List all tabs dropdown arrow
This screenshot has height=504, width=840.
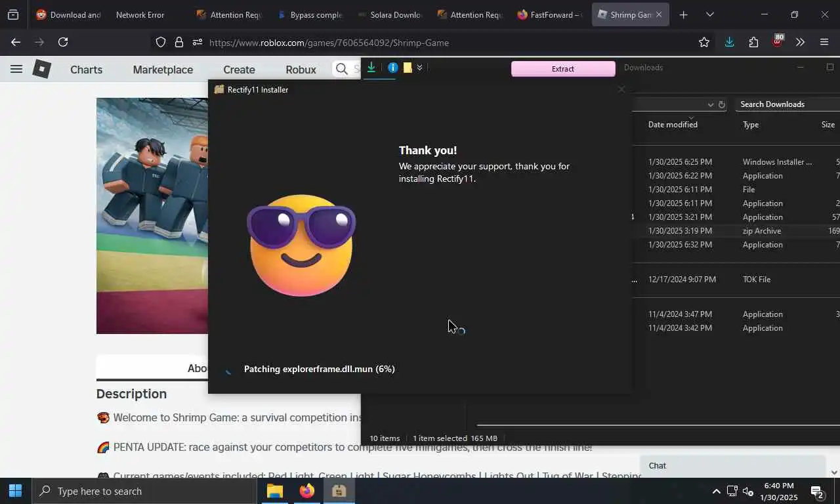coord(709,14)
